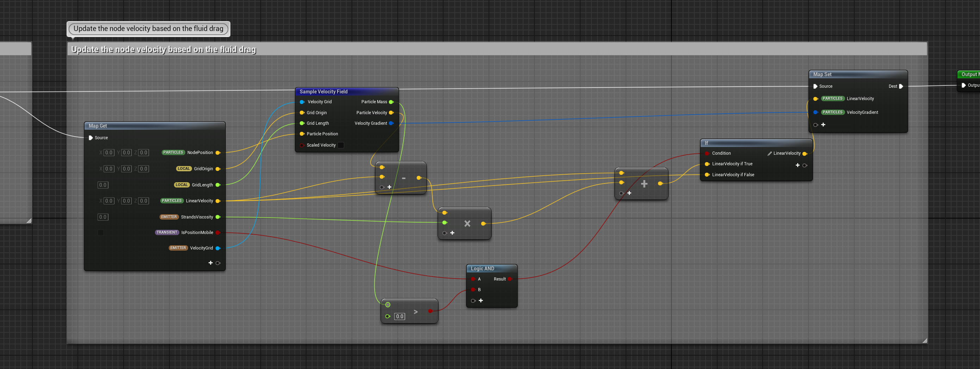Viewport: 980px width, 369px height.
Task: Add a new input to Logic AND node
Action: 480,301
